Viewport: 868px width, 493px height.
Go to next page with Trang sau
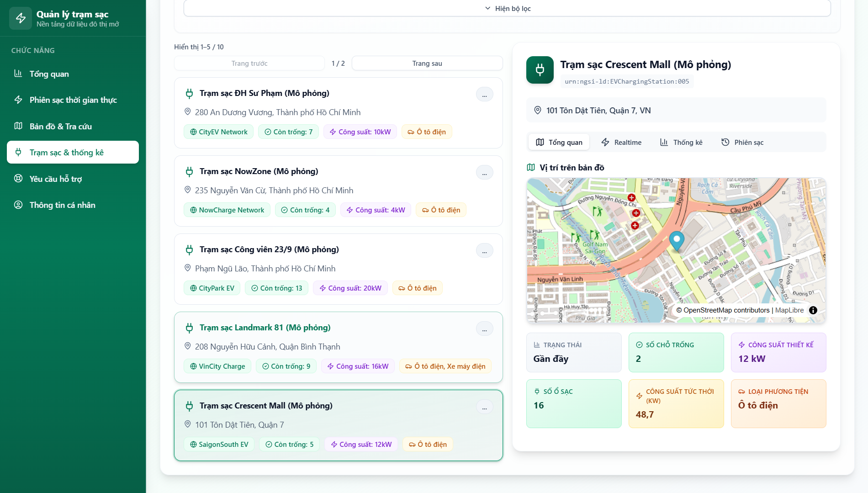427,63
